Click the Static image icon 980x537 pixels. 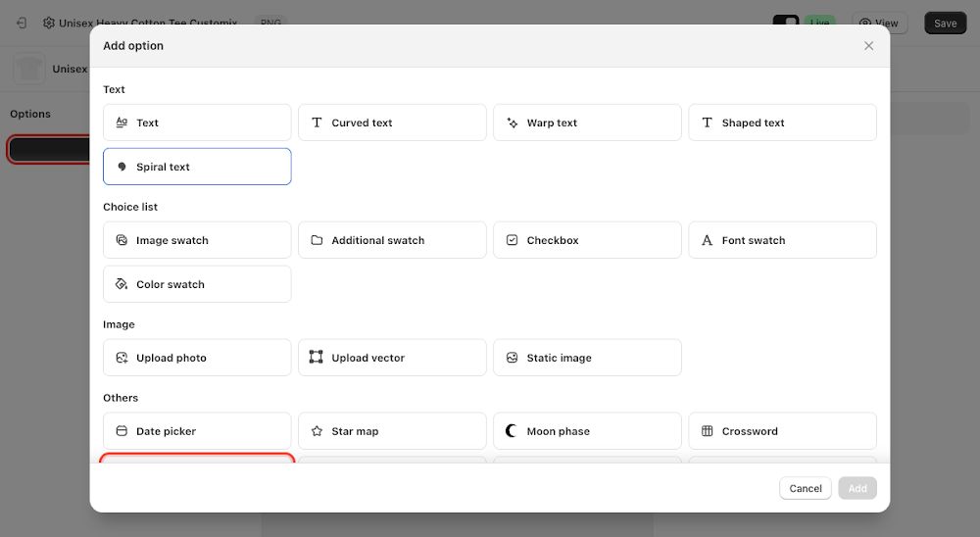tap(512, 358)
